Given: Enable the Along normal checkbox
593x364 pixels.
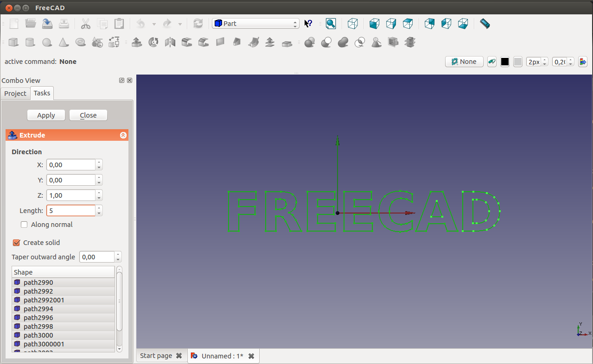Looking at the screenshot, I should (25, 225).
